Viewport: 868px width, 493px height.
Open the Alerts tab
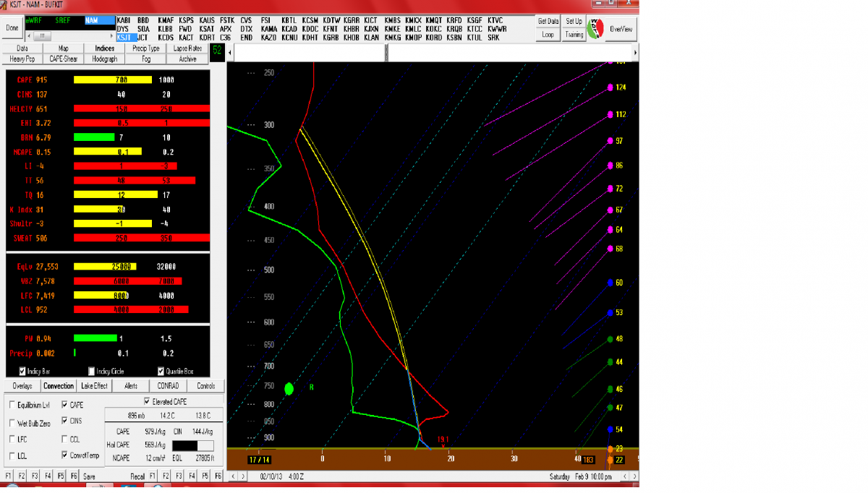tap(131, 386)
